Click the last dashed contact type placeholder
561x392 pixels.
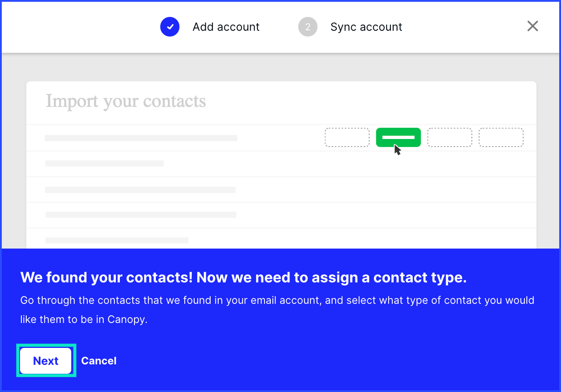tap(501, 137)
